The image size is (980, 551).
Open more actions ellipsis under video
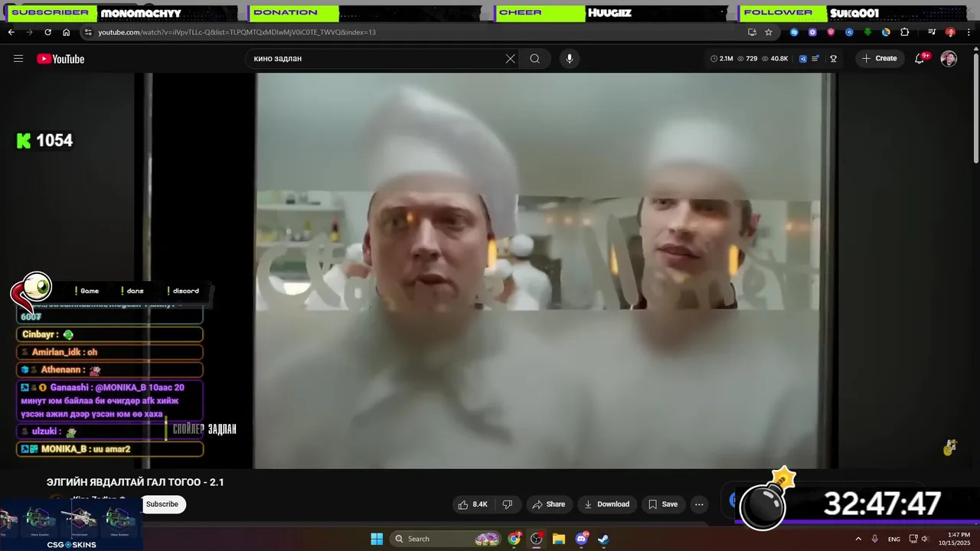click(x=699, y=504)
